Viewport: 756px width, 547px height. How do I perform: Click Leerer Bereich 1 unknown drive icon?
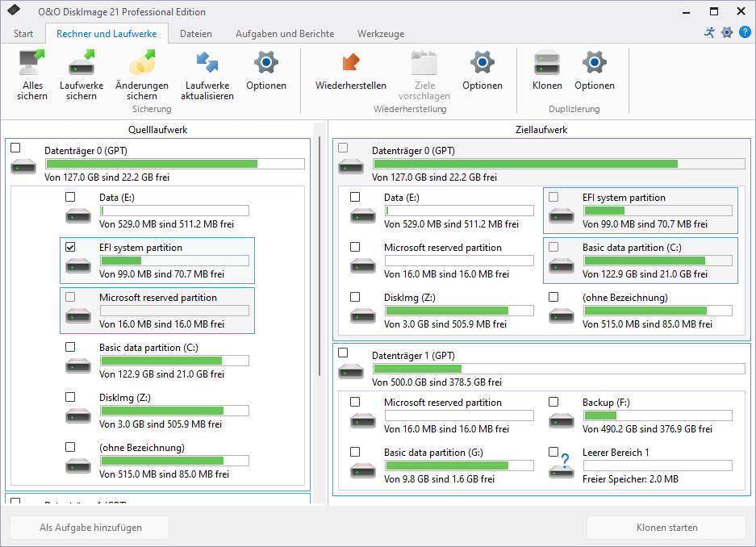point(562,466)
